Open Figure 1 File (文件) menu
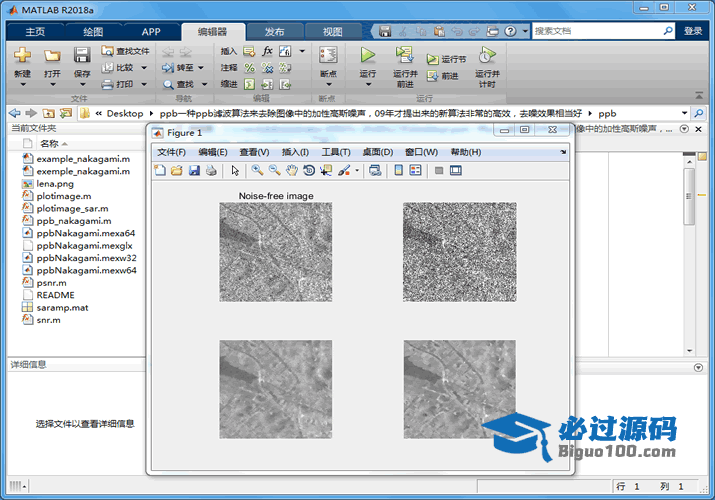 coord(171,152)
